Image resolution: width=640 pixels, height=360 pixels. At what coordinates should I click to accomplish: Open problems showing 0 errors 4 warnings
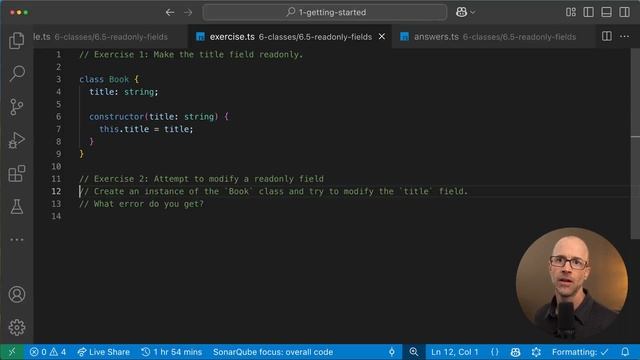(48, 352)
